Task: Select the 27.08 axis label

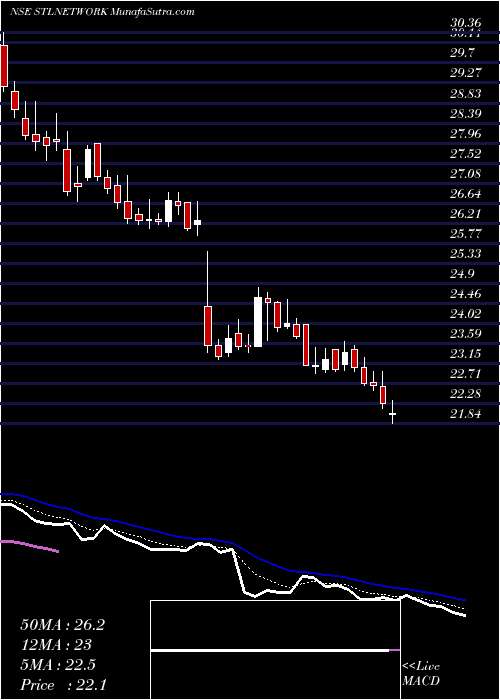Action: [x=466, y=173]
